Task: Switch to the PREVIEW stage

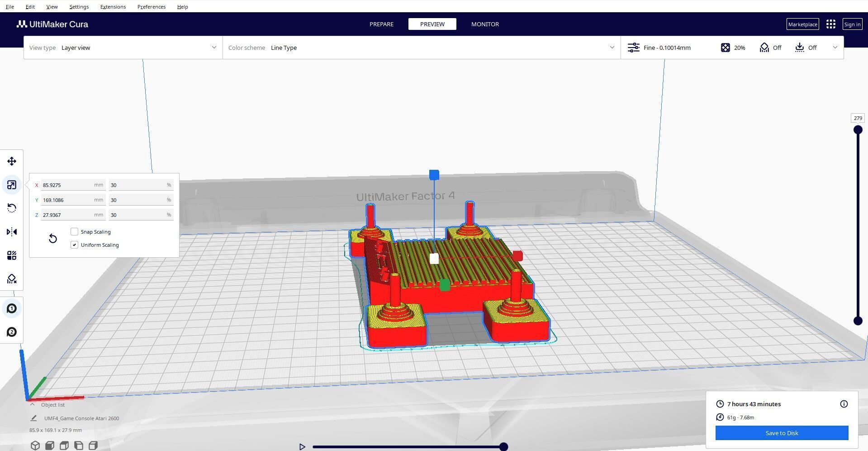Action: click(432, 24)
